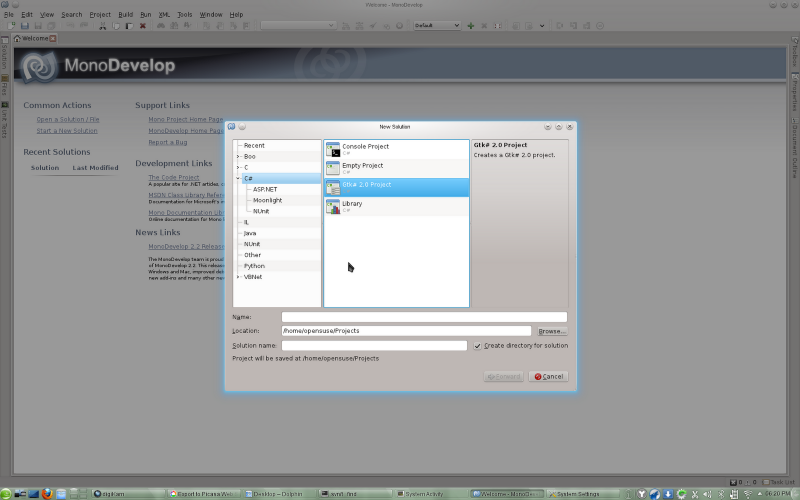Viewport: 800px width, 500px height.
Task: Expand the C category in tree
Action: (238, 167)
